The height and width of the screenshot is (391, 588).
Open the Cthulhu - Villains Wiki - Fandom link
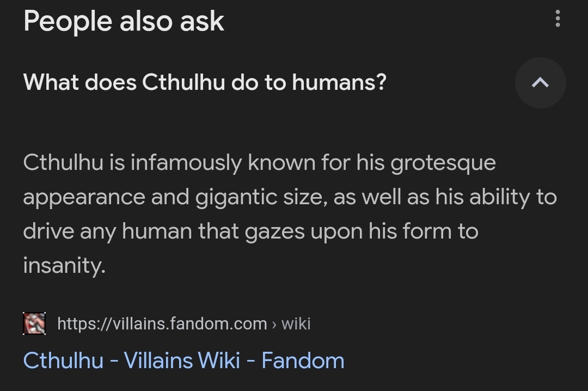click(x=184, y=360)
